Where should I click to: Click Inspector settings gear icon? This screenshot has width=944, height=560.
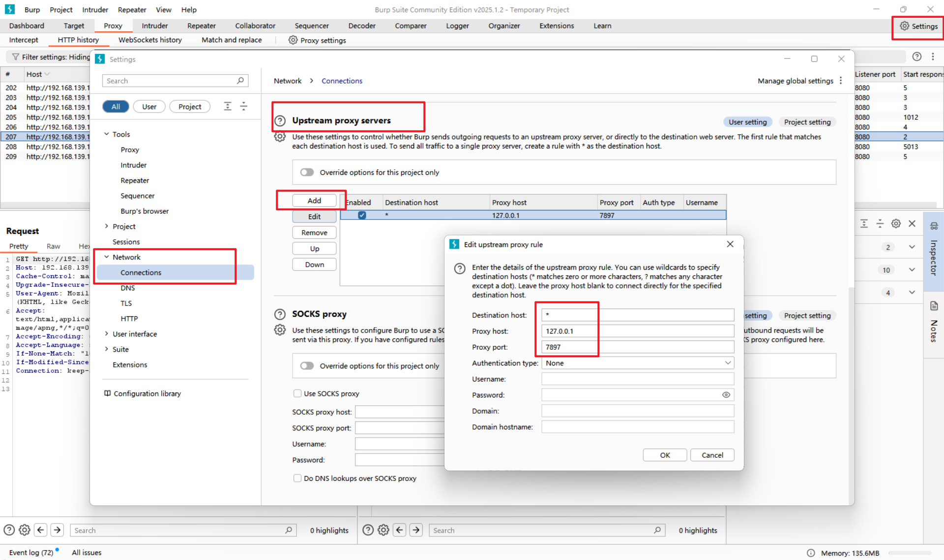tap(896, 224)
